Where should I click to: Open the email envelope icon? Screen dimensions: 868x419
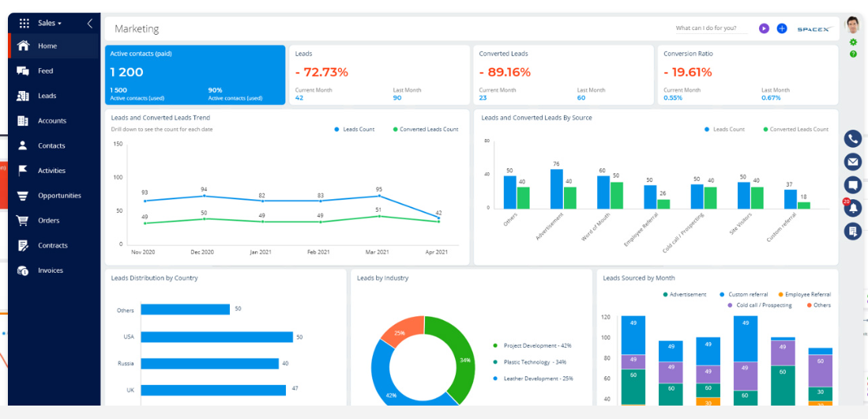point(852,162)
